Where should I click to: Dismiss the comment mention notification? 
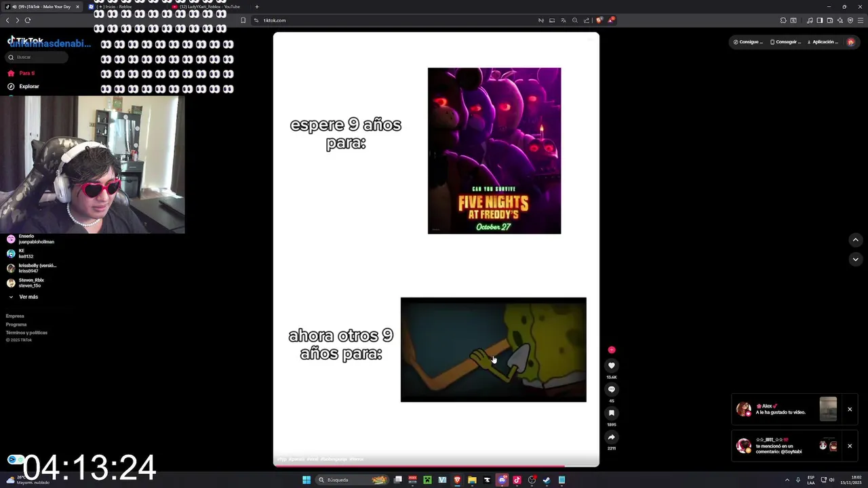coord(850,446)
